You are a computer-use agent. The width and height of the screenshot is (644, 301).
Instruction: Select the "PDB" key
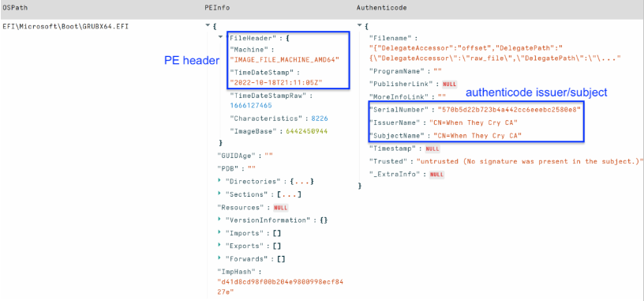coord(227,168)
